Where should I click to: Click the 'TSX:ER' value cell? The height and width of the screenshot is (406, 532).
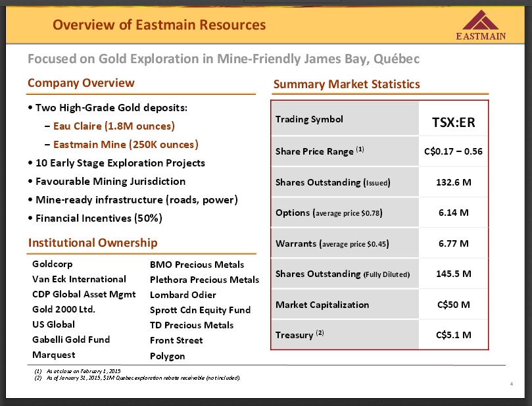(454, 122)
